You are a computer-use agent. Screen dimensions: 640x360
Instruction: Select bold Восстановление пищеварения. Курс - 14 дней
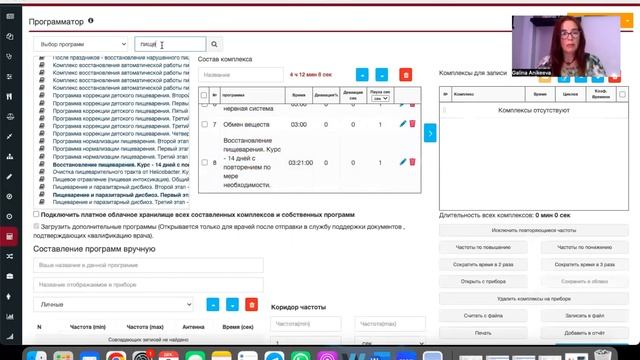[x=120, y=164]
